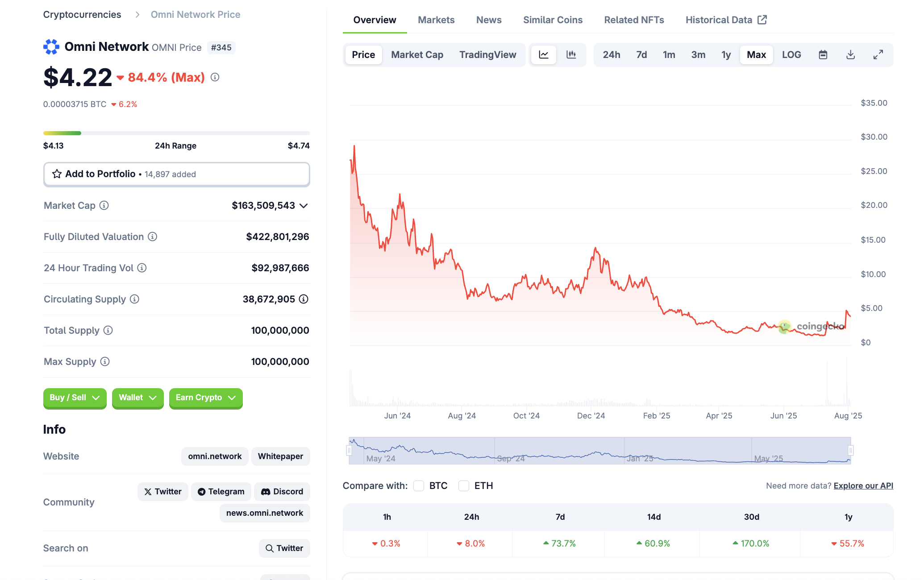Open the Earn Crypto dropdown
Image resolution: width=924 pixels, height=580 pixels.
tap(205, 398)
